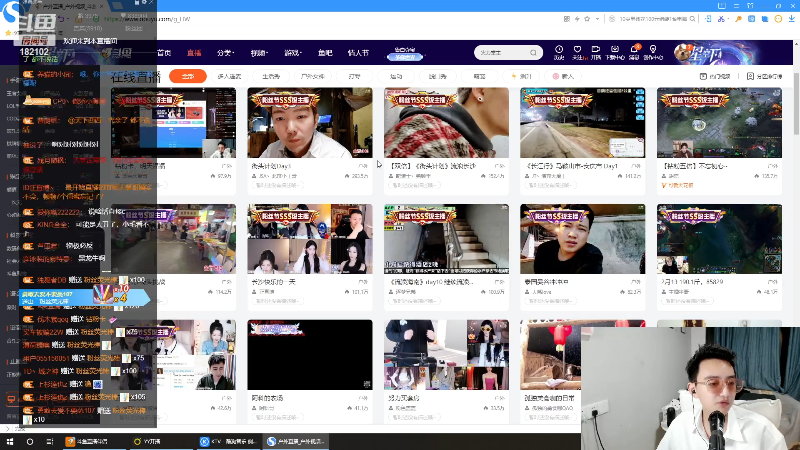Select the seventh category filter pill
Image resolution: width=800 pixels, height=450 pixels.
tap(438, 76)
